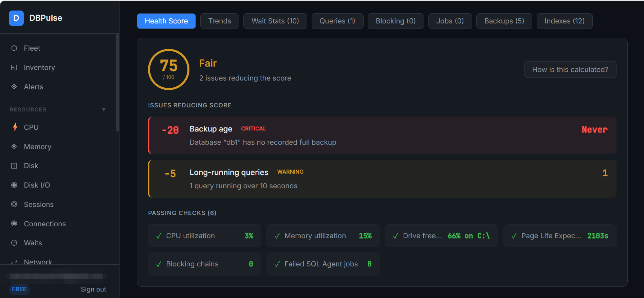Click the Page Life Expectancy 2103s card

[x=560, y=236]
